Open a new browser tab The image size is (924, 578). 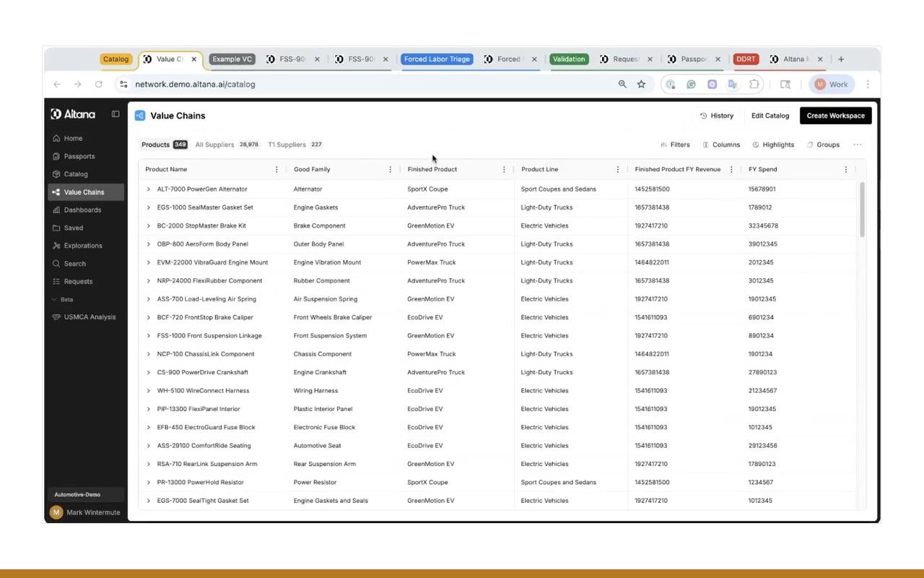pyautogui.click(x=841, y=59)
